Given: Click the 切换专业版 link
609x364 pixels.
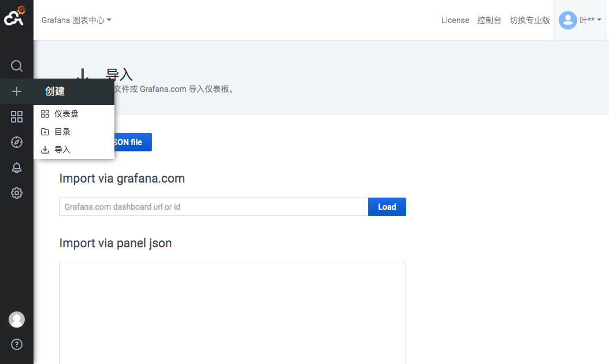Looking at the screenshot, I should click(x=530, y=20).
